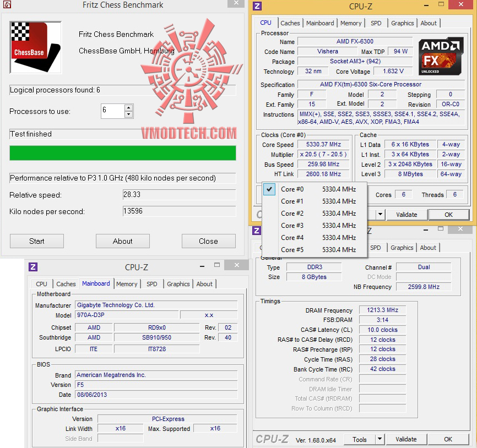
Task: Close the Fritz Chess Benchmark window
Action: (236, 3)
